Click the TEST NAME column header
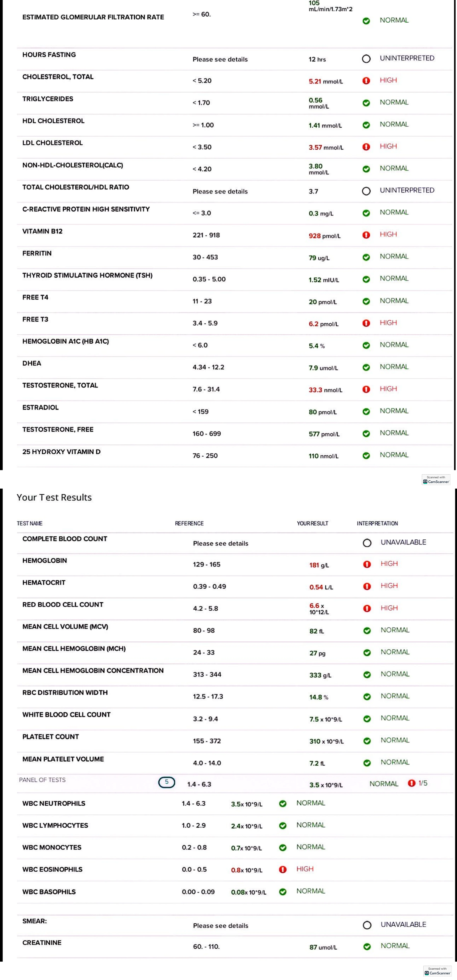This screenshot has width=457, height=980. click(30, 524)
